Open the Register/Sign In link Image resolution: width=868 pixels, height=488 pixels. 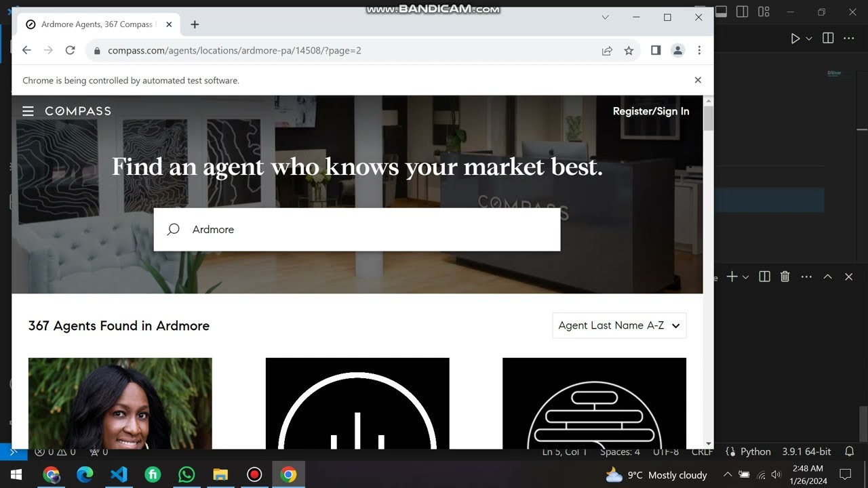651,111
